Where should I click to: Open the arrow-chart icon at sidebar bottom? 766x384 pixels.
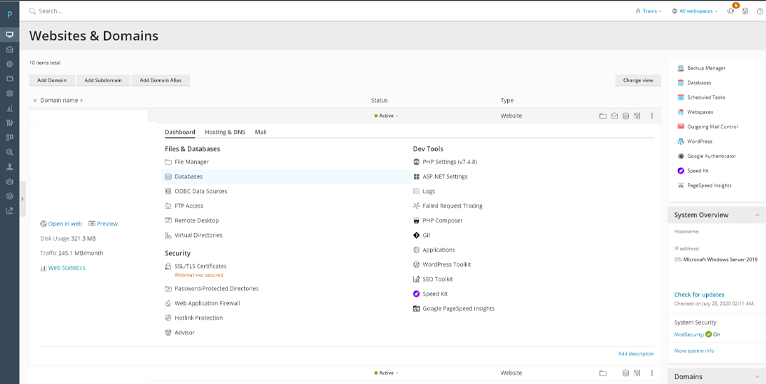tap(9, 211)
